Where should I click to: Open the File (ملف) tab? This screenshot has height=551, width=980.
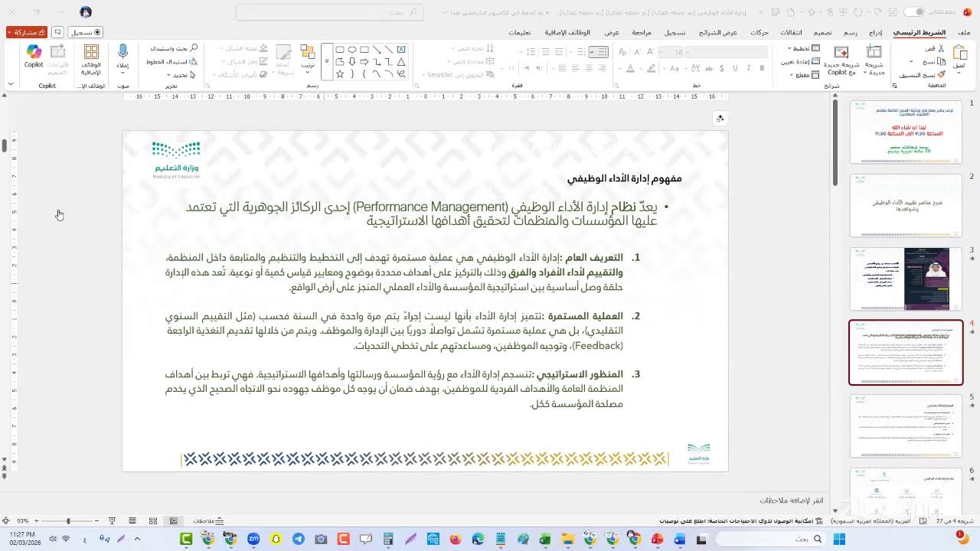(x=964, y=32)
